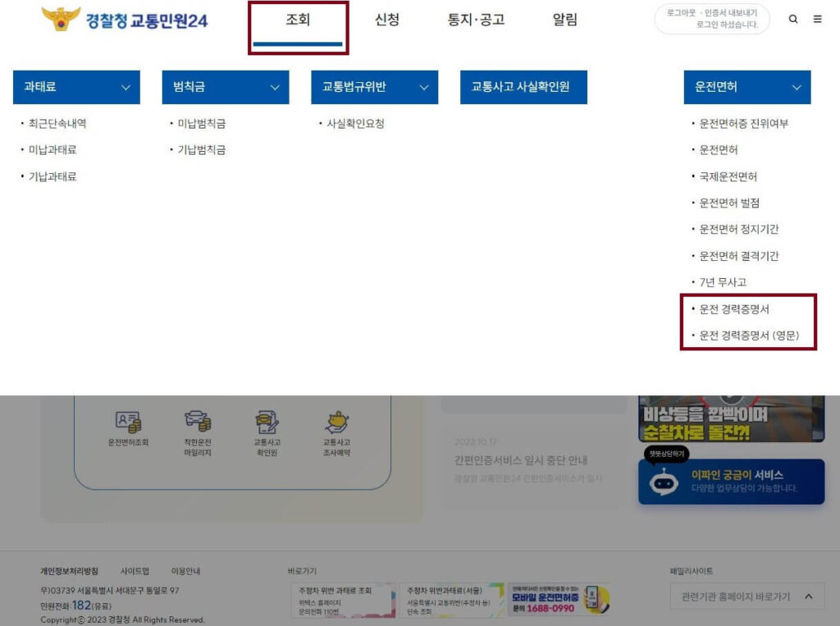Click the search magnifier icon
The width and height of the screenshot is (840, 626).
793,19
